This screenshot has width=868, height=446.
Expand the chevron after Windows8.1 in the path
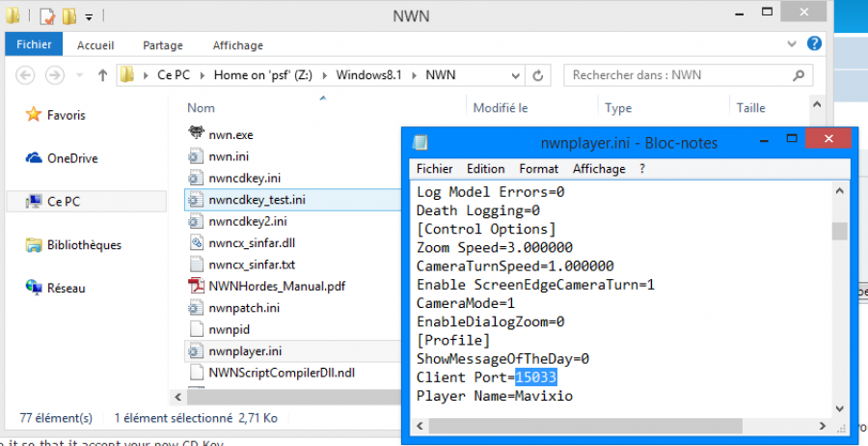[414, 75]
